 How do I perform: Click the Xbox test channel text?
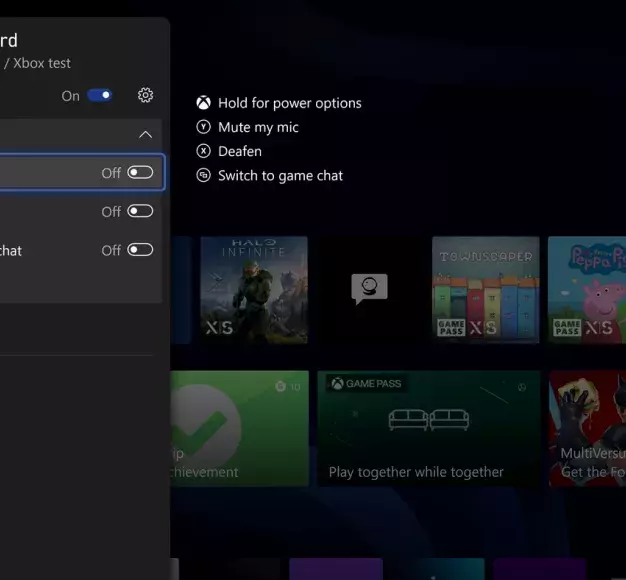point(42,63)
